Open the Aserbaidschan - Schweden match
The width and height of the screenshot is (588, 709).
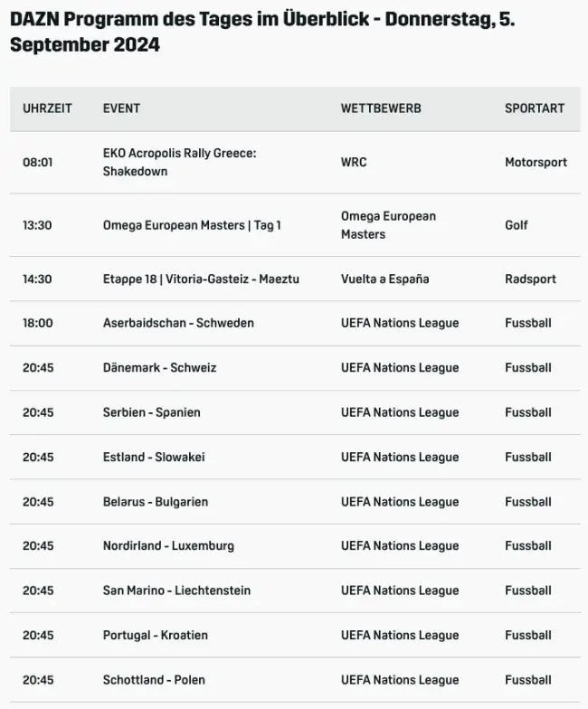click(x=178, y=323)
